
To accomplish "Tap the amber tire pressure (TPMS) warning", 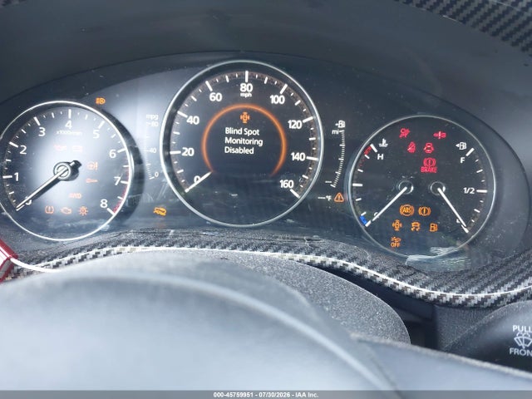I will click(x=50, y=209).
